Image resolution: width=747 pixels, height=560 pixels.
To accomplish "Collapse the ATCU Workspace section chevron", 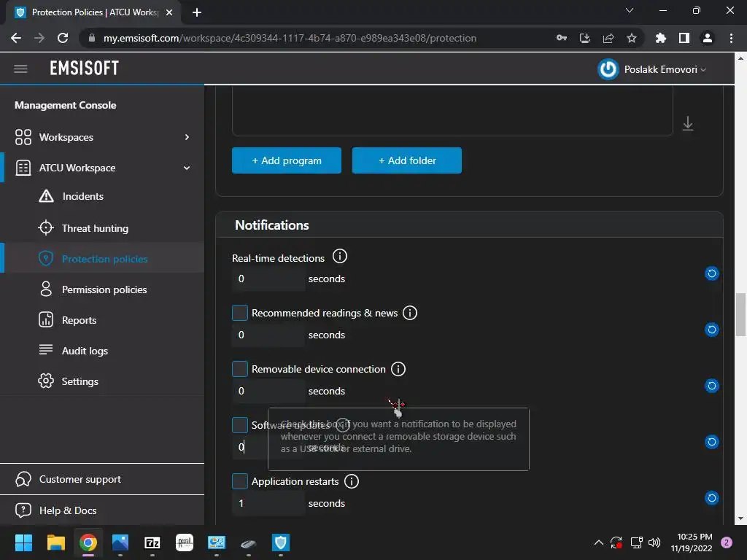I will pyautogui.click(x=187, y=168).
